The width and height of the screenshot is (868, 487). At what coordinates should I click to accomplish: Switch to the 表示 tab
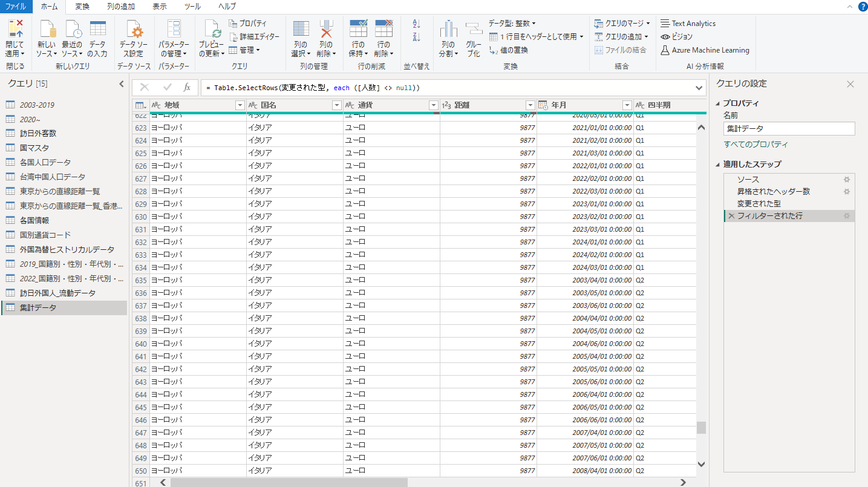[160, 7]
